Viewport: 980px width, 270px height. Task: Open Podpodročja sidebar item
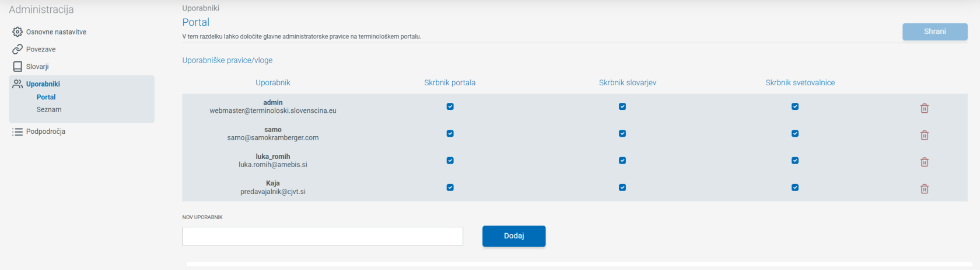pos(45,131)
